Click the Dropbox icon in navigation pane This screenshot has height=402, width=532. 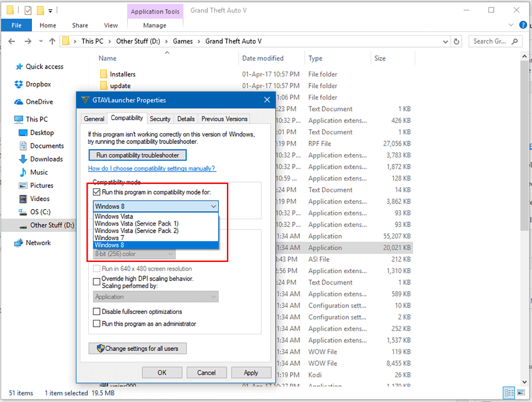[19, 84]
